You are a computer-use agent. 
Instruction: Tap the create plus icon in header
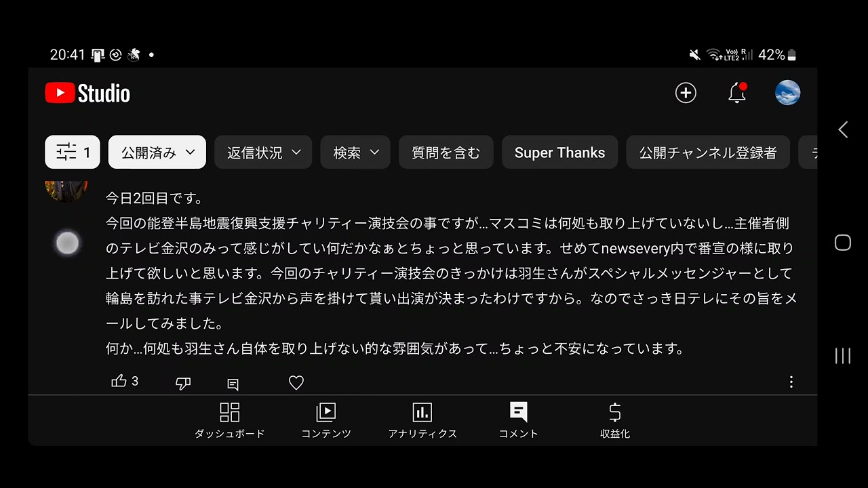[686, 93]
